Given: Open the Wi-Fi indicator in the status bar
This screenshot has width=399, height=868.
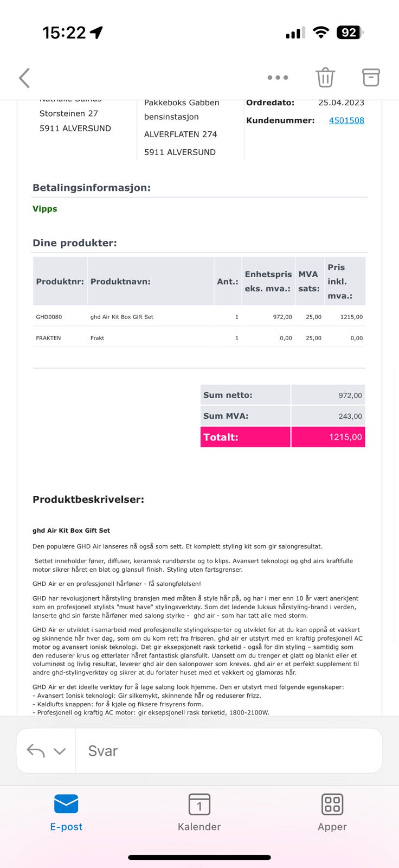Looking at the screenshot, I should (x=321, y=32).
